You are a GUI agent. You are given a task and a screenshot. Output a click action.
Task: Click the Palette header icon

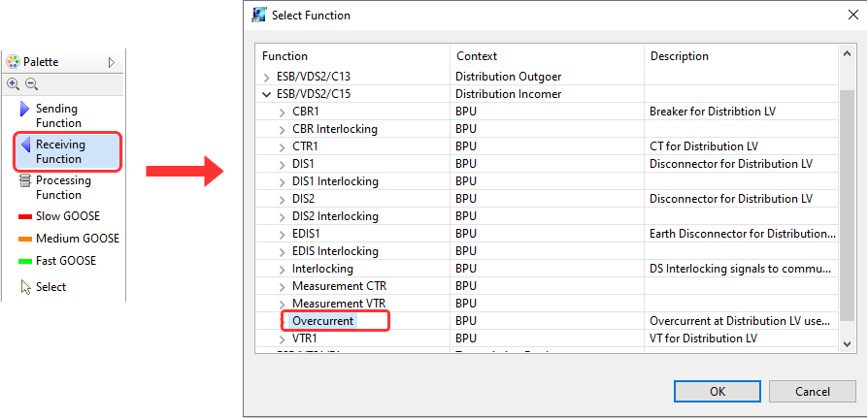point(14,62)
